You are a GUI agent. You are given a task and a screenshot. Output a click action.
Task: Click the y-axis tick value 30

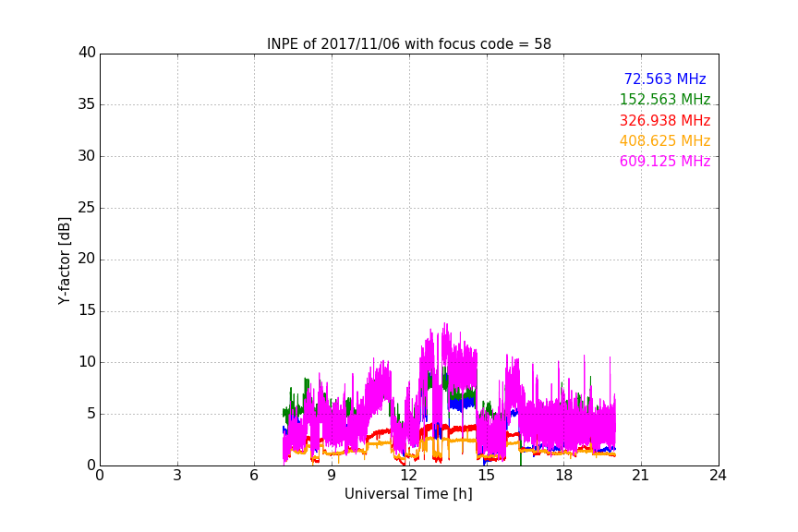[x=87, y=156]
